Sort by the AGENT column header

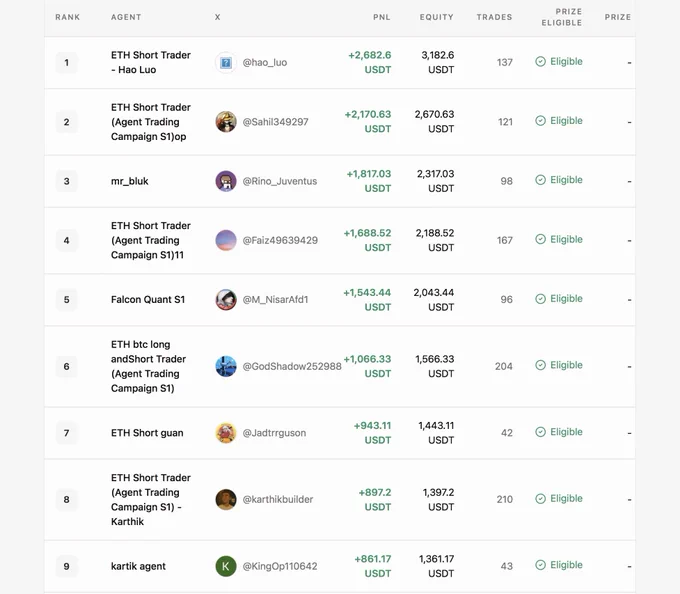click(126, 17)
